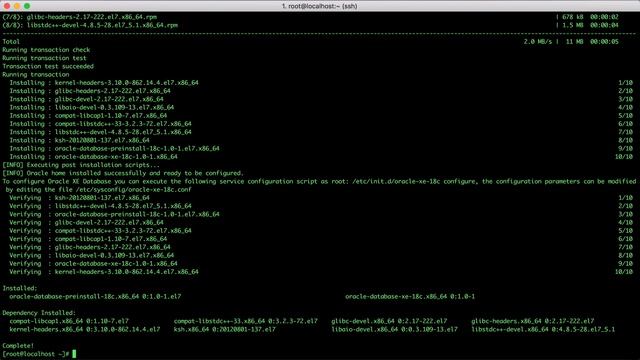
Task: Click the 'Dependency Installed:' heading
Action: tap(39, 313)
